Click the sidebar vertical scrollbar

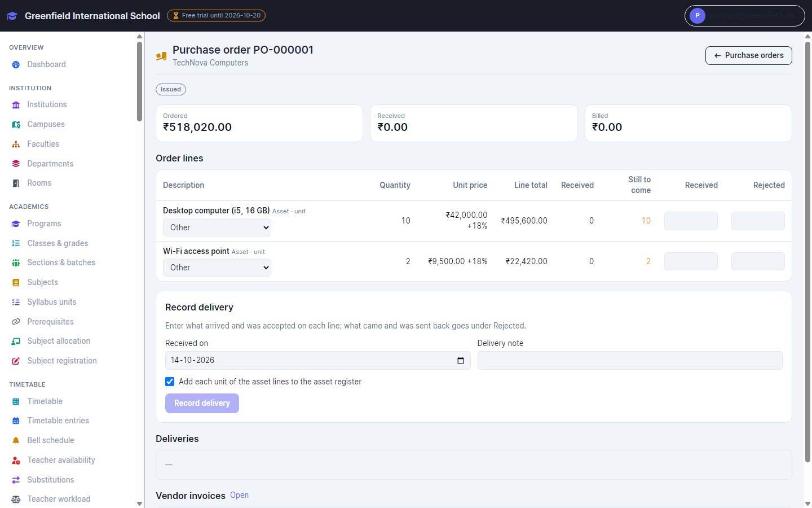tap(139, 81)
